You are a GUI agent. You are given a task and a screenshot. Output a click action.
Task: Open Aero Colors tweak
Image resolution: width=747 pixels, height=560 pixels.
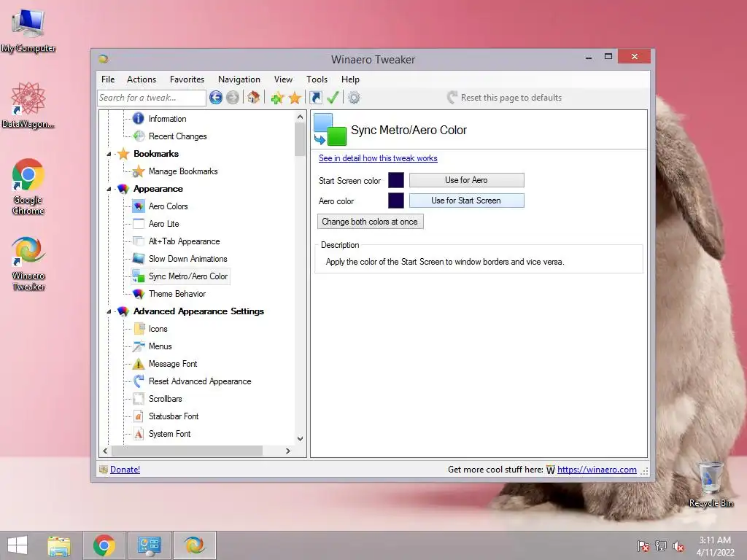(x=169, y=206)
